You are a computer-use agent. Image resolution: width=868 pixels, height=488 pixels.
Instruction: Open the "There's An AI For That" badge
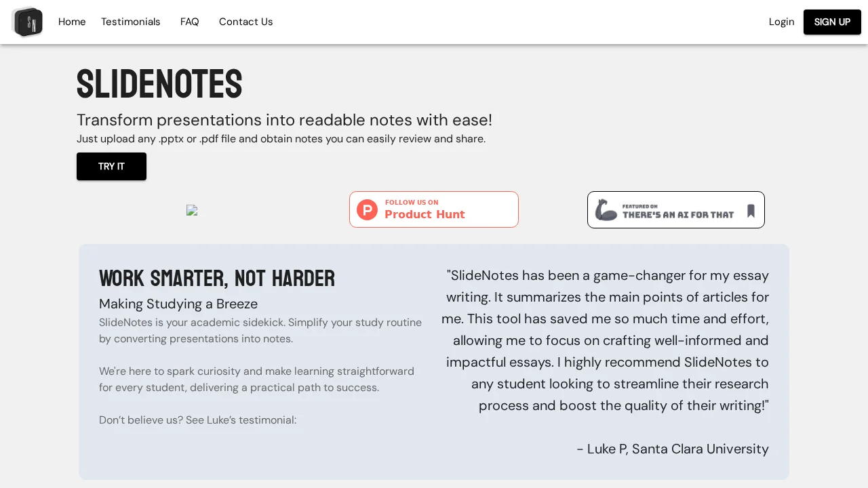coord(675,209)
